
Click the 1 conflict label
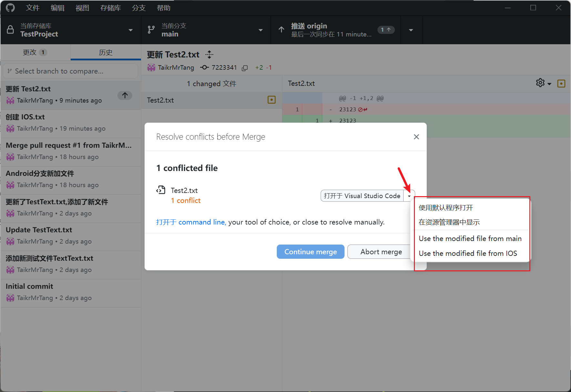tap(185, 200)
